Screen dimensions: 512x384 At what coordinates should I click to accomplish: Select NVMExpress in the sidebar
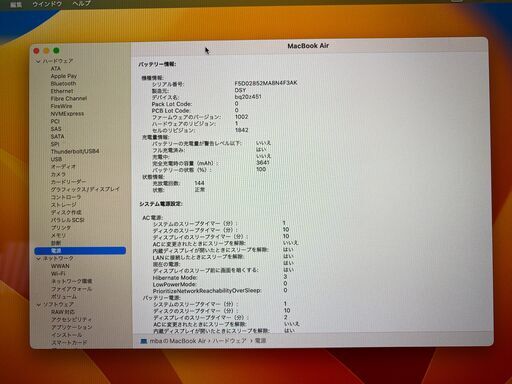(x=67, y=114)
